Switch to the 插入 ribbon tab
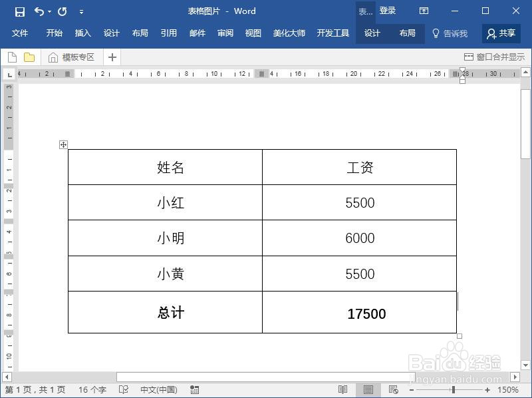Viewport: 532px width, 398px height. pyautogui.click(x=82, y=33)
